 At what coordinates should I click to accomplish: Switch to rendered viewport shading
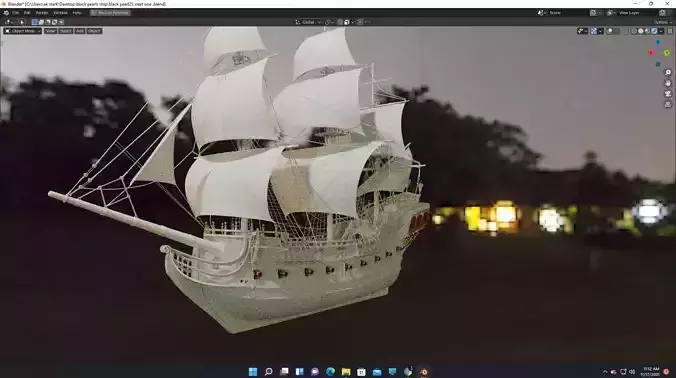click(x=654, y=31)
